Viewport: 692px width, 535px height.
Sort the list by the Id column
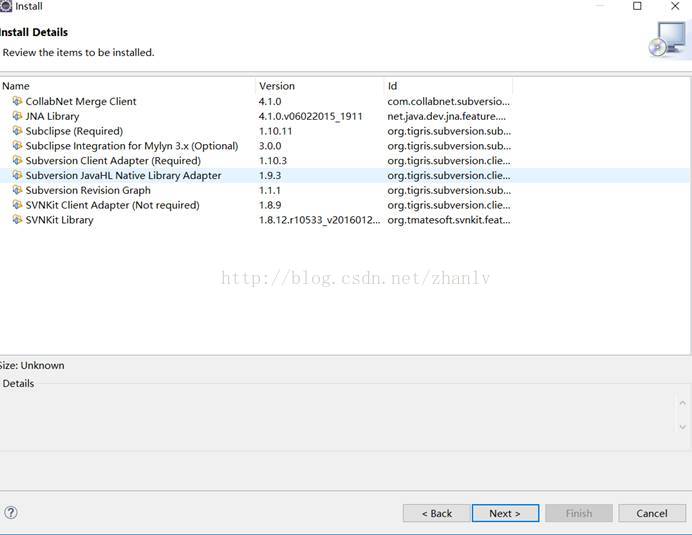pyautogui.click(x=448, y=86)
